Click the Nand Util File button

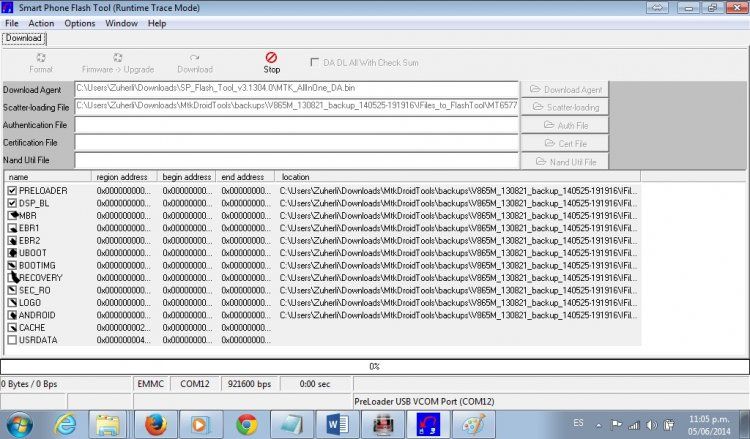point(565,162)
